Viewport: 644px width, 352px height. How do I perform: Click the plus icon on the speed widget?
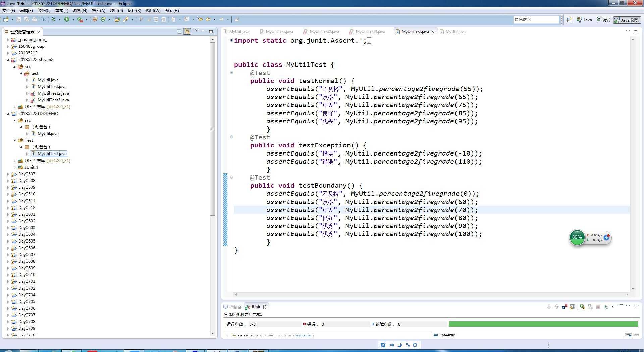pos(606,237)
